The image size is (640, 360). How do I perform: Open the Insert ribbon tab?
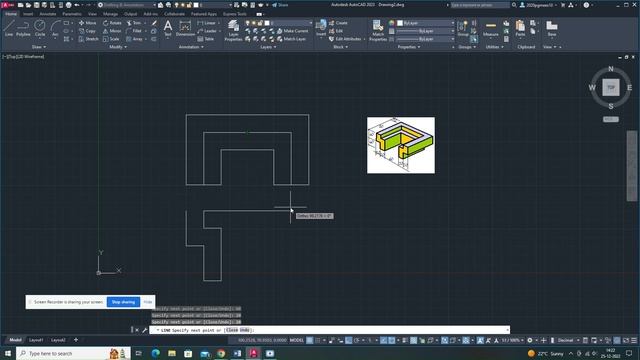pos(28,14)
